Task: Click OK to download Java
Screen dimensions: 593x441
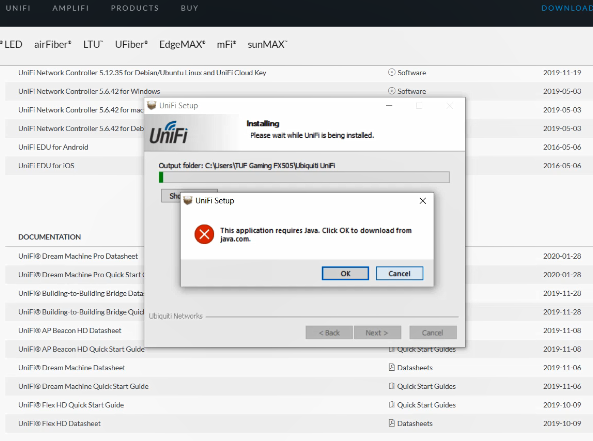Action: click(345, 273)
